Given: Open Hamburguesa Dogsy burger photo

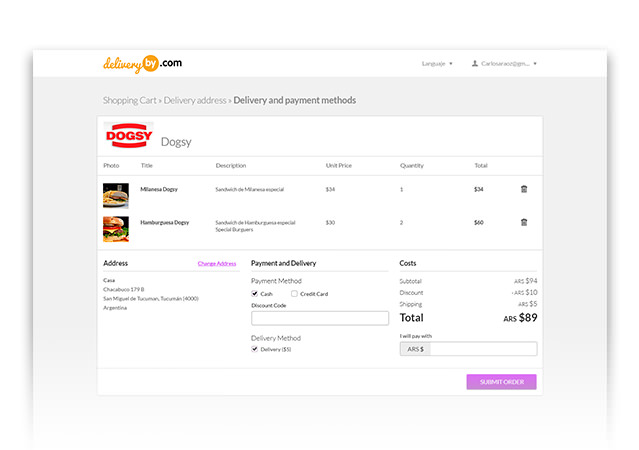Looking at the screenshot, I should tap(116, 229).
